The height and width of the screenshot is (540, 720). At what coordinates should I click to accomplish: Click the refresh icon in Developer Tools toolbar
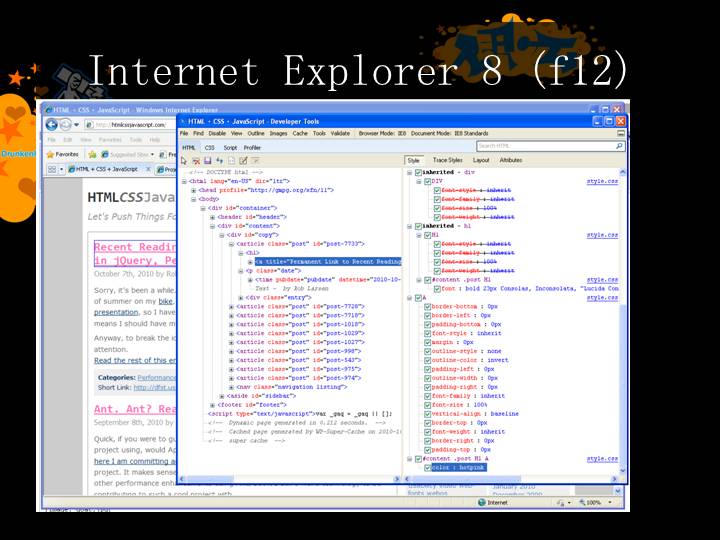pyautogui.click(x=219, y=160)
